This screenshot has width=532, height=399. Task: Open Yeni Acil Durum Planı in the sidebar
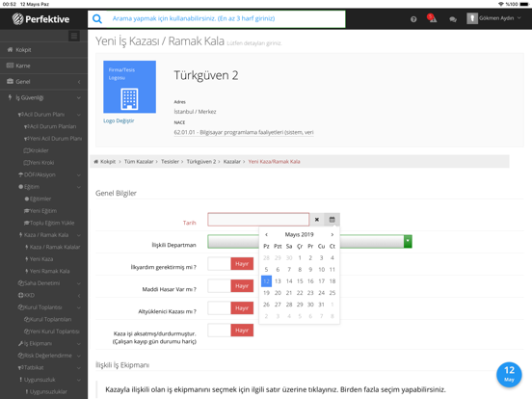click(x=53, y=139)
